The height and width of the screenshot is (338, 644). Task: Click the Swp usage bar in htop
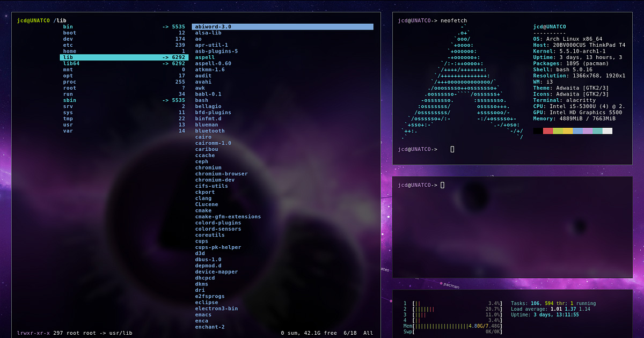457,332
